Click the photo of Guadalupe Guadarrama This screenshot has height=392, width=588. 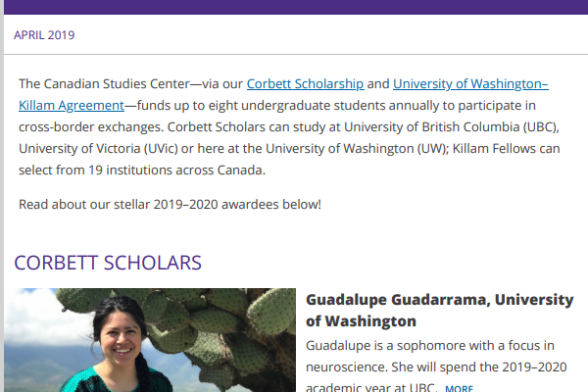click(x=150, y=340)
